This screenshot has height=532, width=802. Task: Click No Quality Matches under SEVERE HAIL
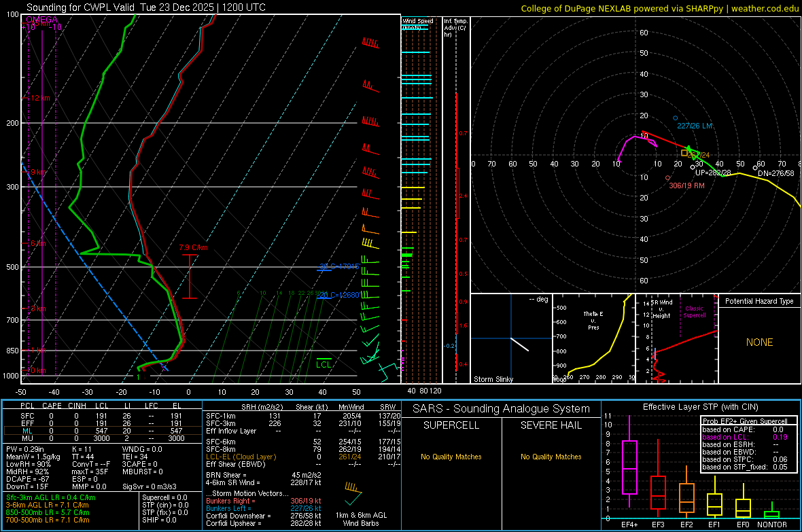point(551,457)
